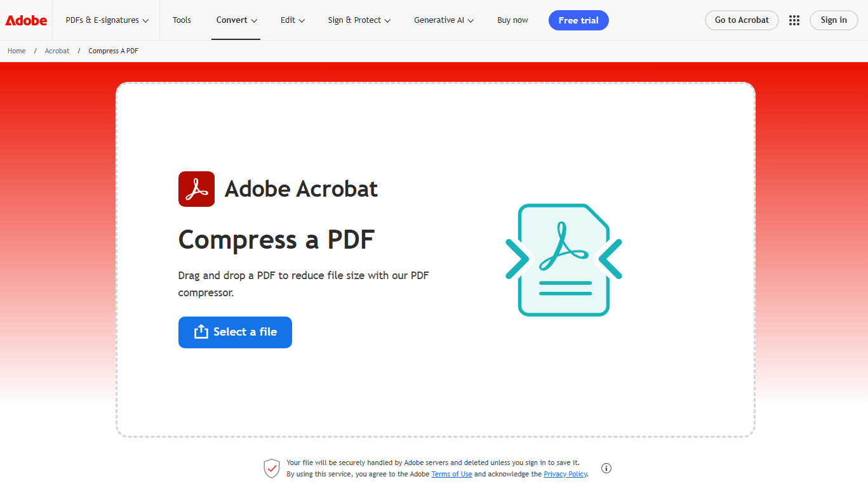The image size is (868, 498).
Task: Start the Free trial
Action: 578,20
